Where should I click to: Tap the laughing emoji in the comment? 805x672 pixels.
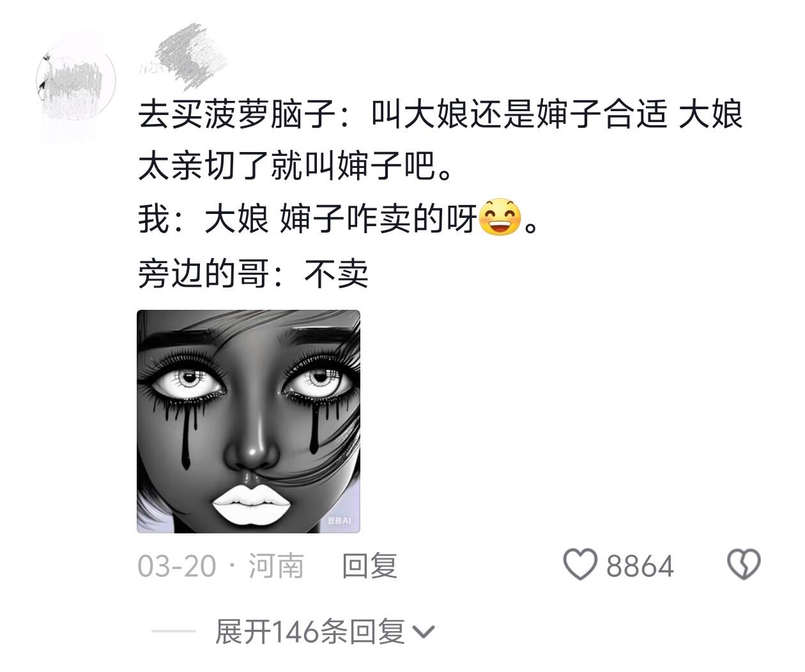[500, 218]
